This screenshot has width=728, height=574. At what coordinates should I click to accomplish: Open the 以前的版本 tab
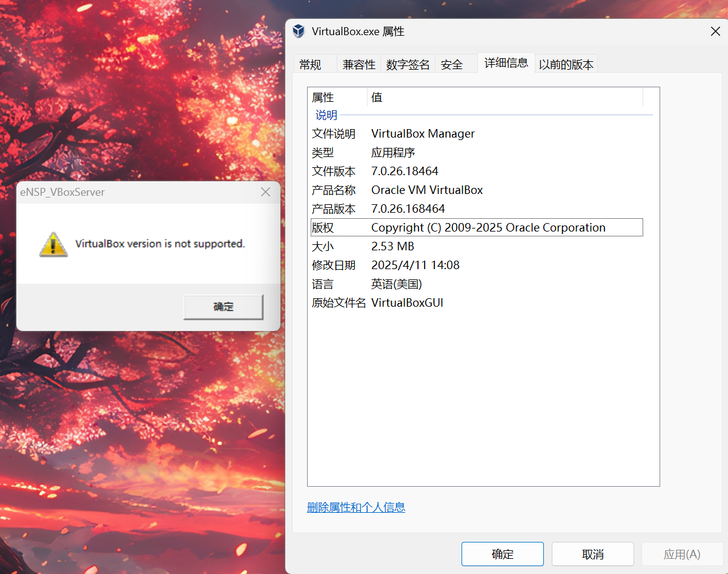point(566,64)
